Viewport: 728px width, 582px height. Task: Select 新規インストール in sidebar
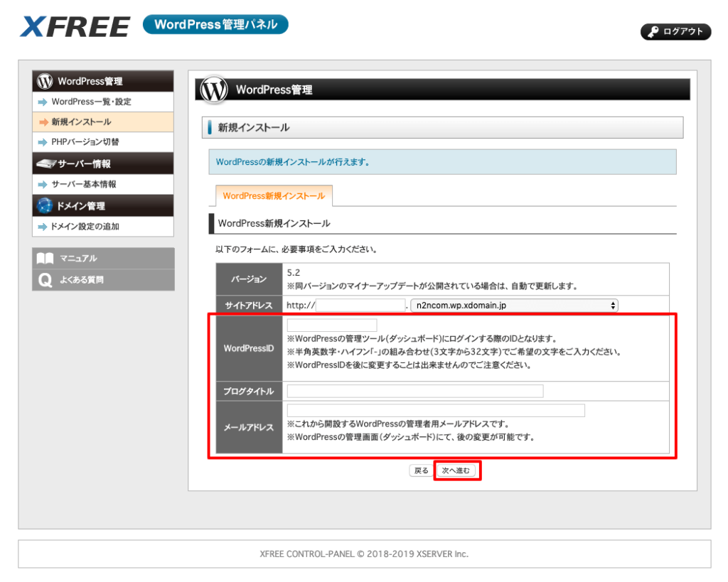103,122
